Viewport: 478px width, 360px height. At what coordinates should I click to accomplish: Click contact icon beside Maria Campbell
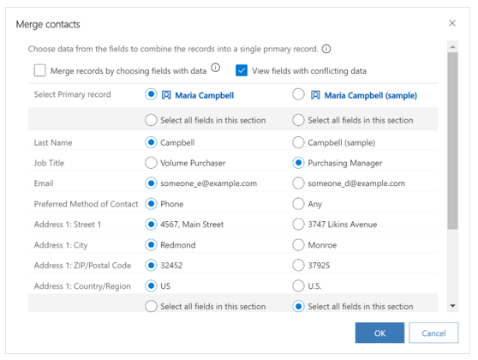point(166,95)
